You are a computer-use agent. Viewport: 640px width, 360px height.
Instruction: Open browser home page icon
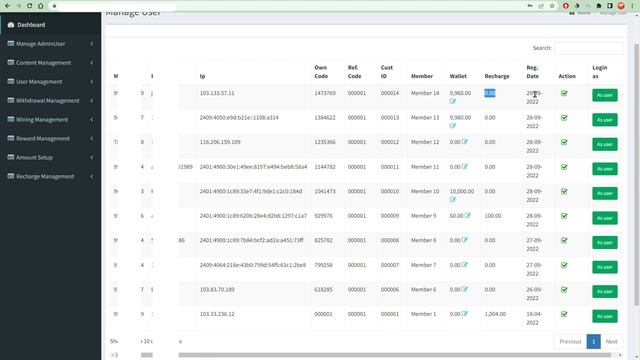pos(41,6)
